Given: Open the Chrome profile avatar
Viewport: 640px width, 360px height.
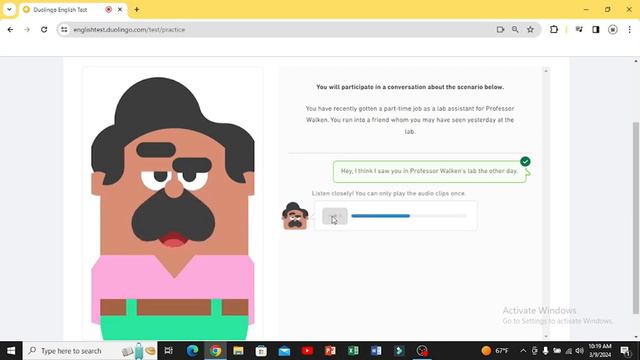Looking at the screenshot, I should 613,30.
